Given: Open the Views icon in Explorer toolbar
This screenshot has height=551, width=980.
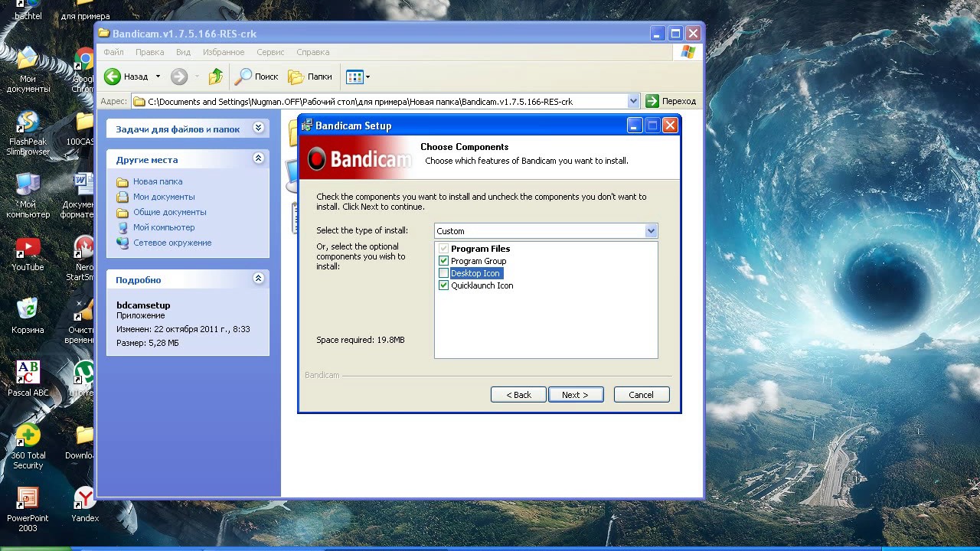Looking at the screenshot, I should click(x=354, y=77).
